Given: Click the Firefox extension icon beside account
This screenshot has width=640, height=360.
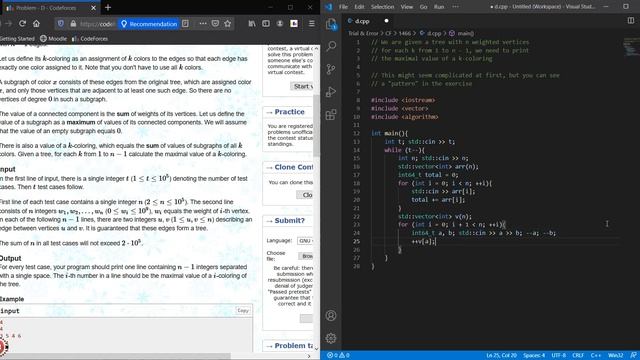Looking at the screenshot, I should pyautogui.click(x=294, y=24).
